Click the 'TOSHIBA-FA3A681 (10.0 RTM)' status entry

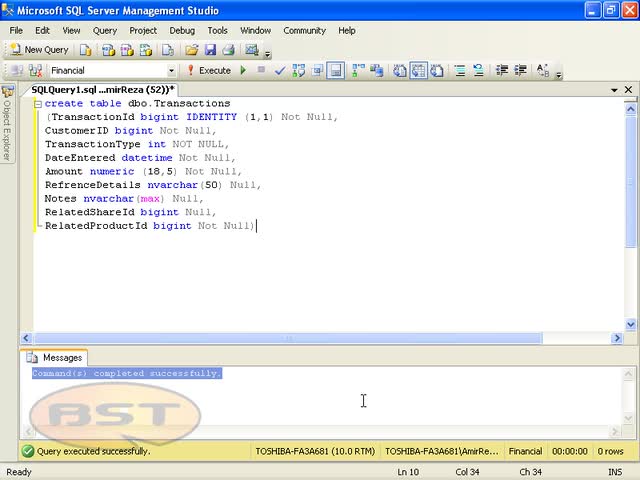(x=315, y=451)
